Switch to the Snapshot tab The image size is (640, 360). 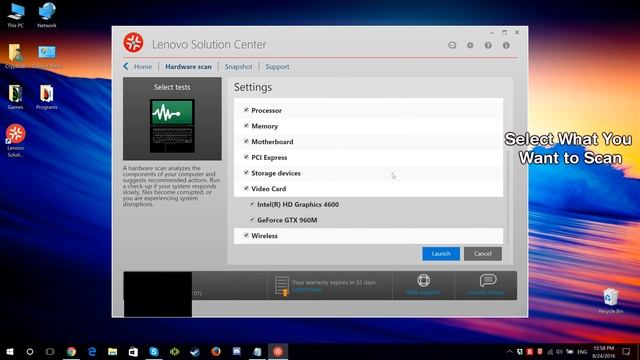coord(238,67)
